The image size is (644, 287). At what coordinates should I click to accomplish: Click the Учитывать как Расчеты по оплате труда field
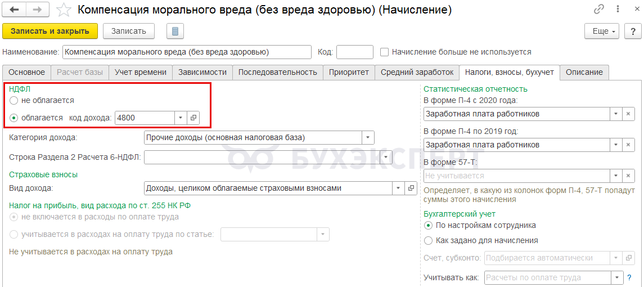548,277
